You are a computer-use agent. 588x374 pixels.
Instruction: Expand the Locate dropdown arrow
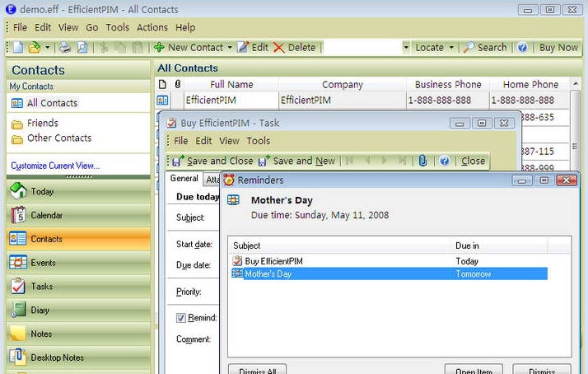451,48
